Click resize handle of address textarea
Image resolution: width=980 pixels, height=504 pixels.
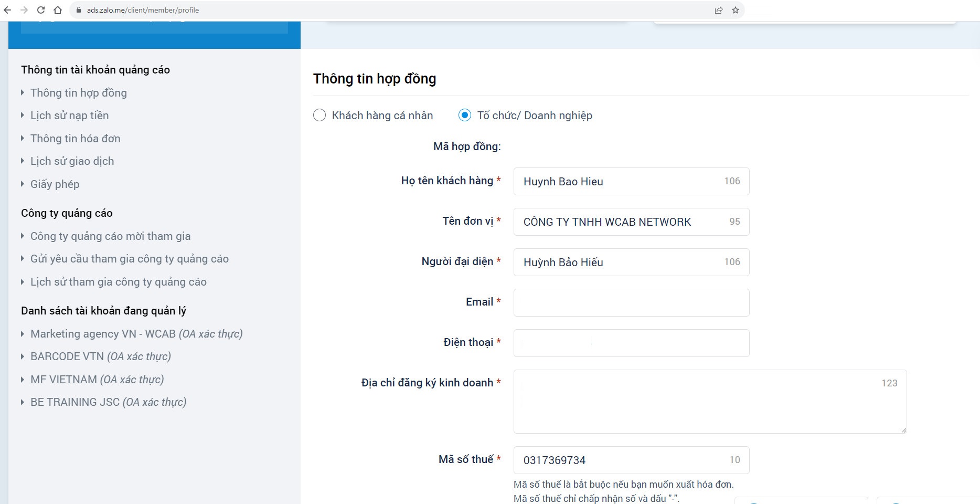[x=903, y=430]
